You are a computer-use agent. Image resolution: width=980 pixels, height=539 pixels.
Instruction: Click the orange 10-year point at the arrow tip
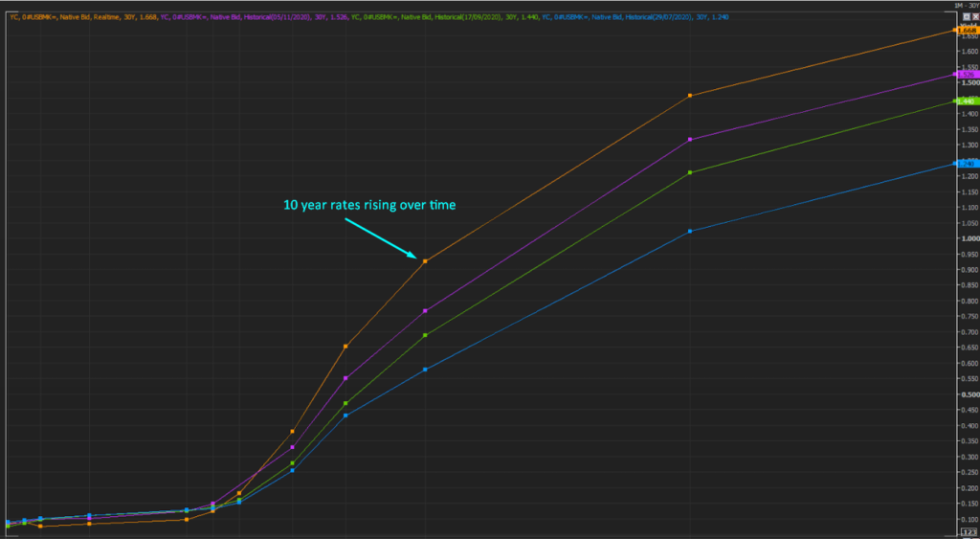pos(424,260)
